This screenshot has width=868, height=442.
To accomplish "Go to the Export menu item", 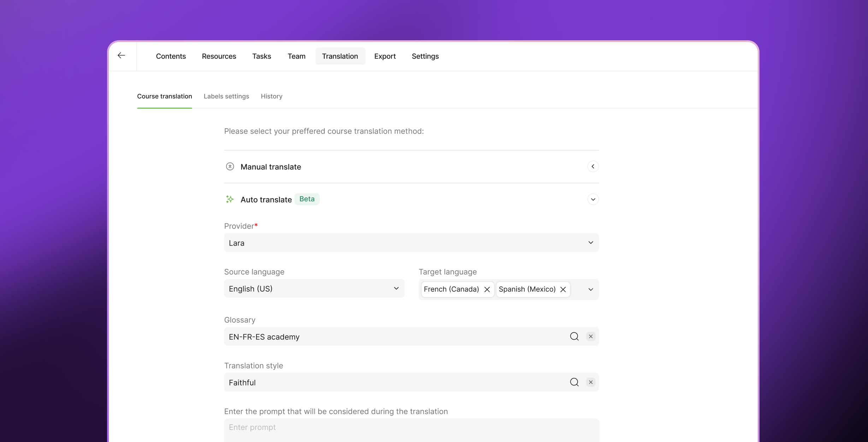I will [385, 56].
